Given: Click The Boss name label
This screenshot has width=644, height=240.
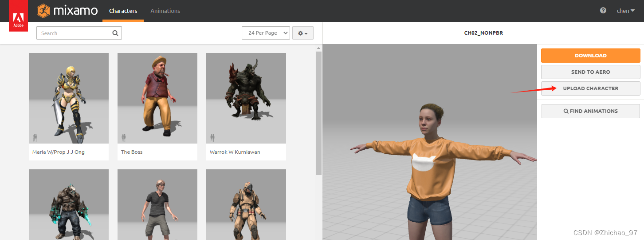Looking at the screenshot, I should pos(132,152).
